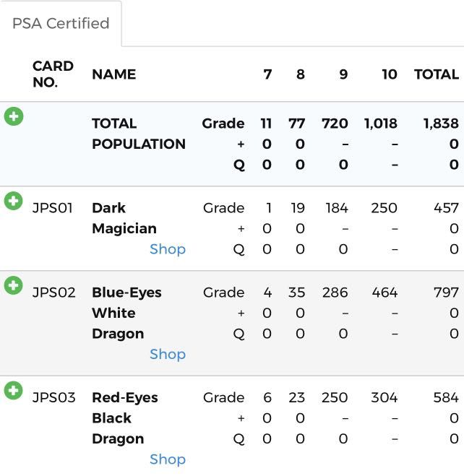Click the JPS02 card number
464x476 pixels.
53,293
